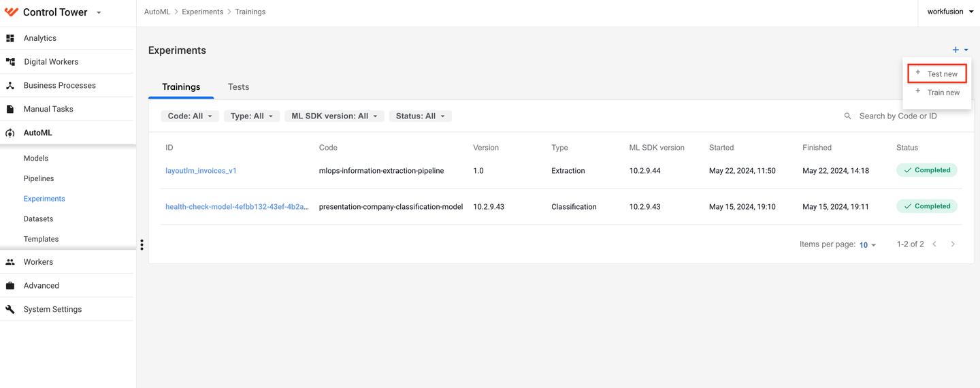This screenshot has height=388, width=980.
Task: Click the AutoML sidebar icon
Action: (10, 133)
